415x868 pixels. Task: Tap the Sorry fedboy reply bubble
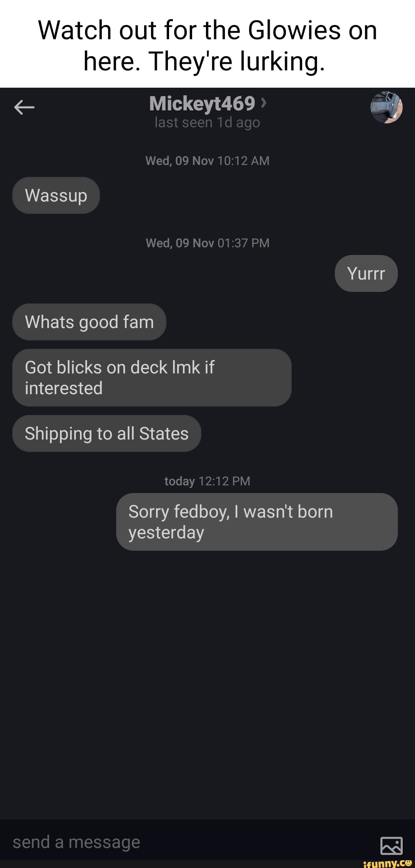(257, 522)
